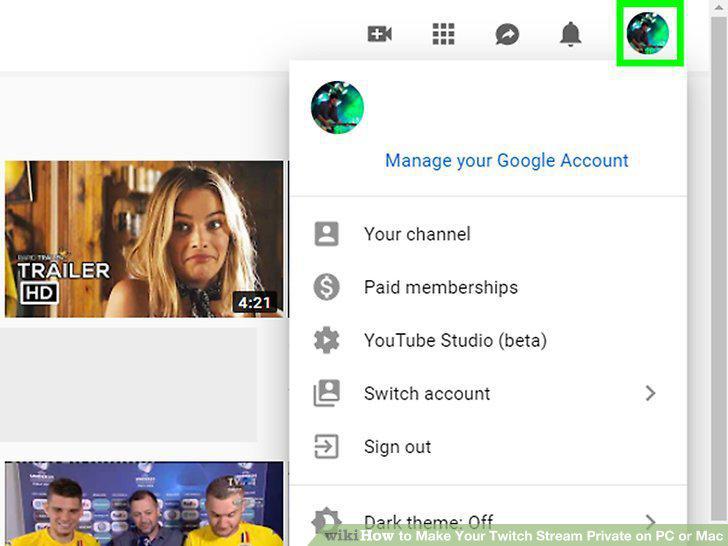Choose Sign out from the menu
This screenshot has height=546, width=728.
coord(488,447)
